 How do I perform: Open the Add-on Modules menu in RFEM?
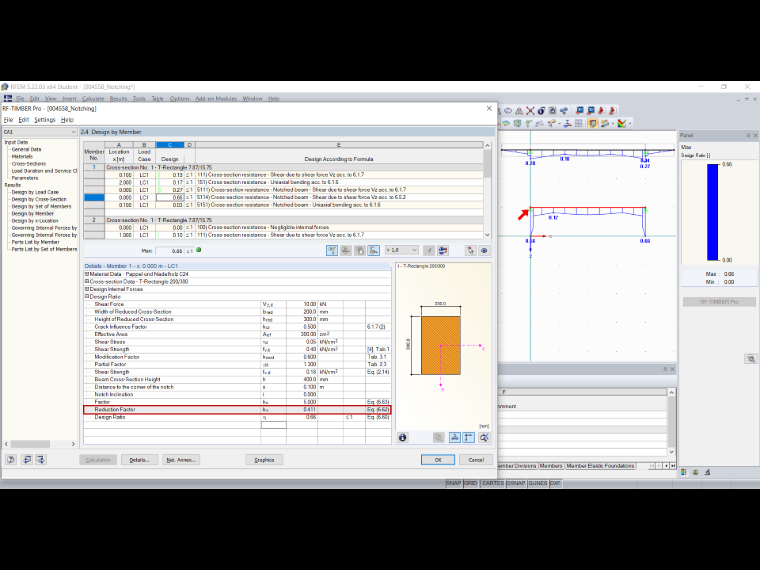216,98
